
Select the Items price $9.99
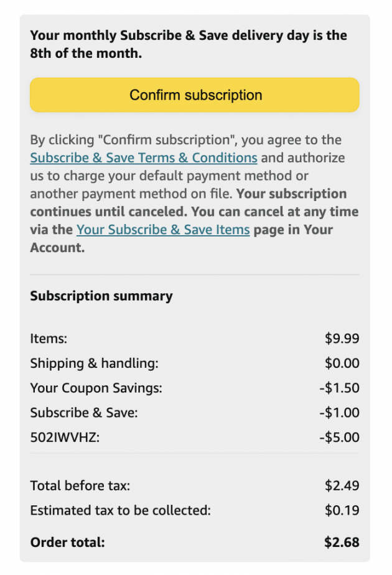pyautogui.click(x=342, y=339)
